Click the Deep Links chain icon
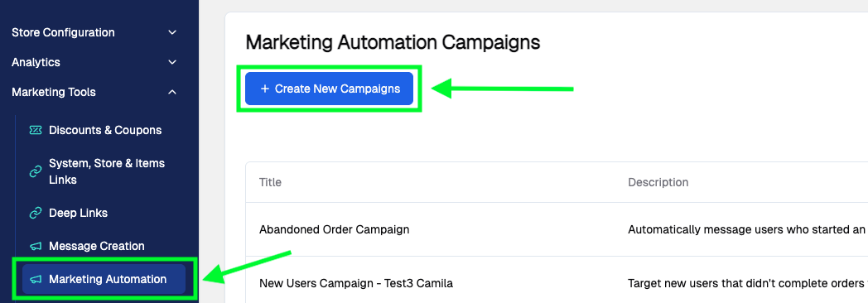The height and width of the screenshot is (303, 868). point(36,213)
